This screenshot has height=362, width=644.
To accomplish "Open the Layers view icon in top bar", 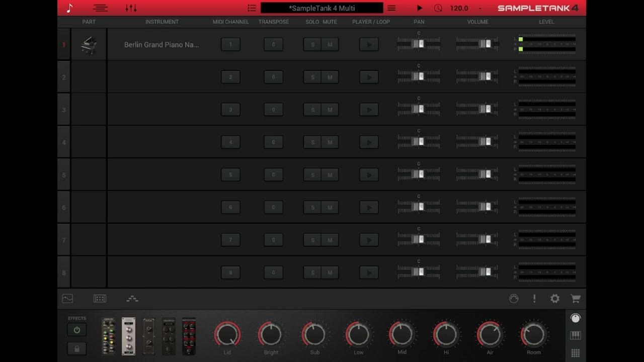I will (101, 8).
